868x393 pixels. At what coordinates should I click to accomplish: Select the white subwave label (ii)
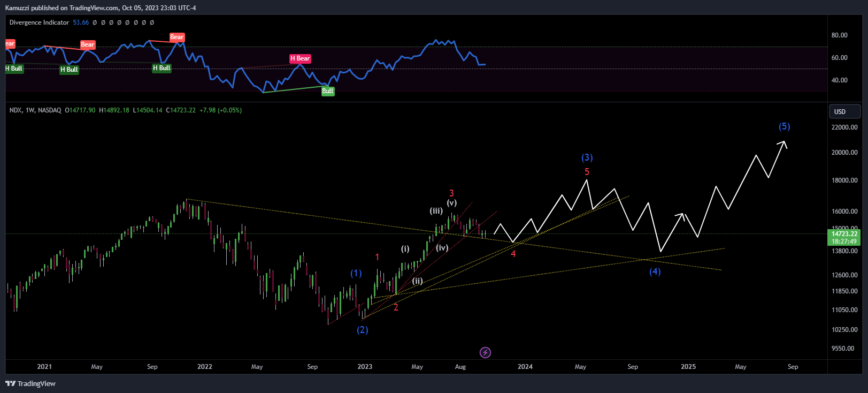[417, 281]
